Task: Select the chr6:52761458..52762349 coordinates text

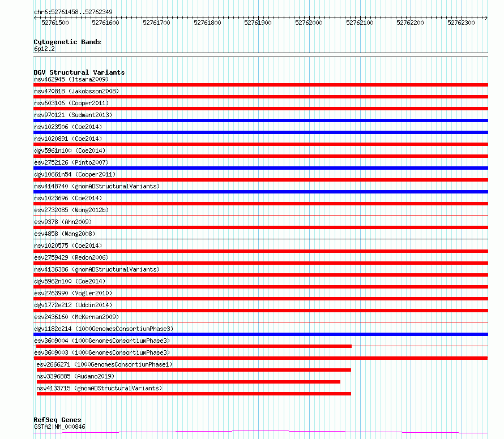Action: click(73, 12)
